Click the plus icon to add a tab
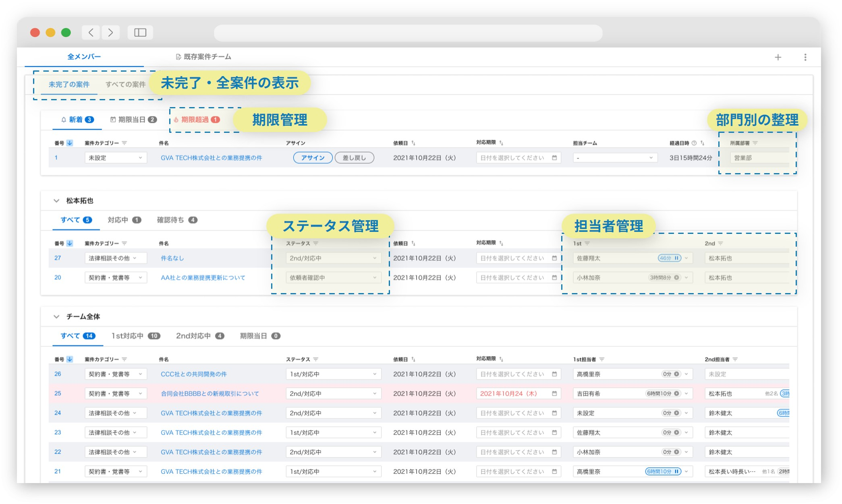842x504 pixels. click(x=778, y=57)
